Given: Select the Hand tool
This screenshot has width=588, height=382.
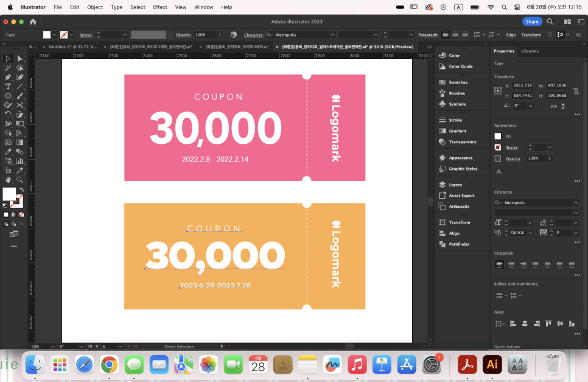Looking at the screenshot, I should coord(8,180).
